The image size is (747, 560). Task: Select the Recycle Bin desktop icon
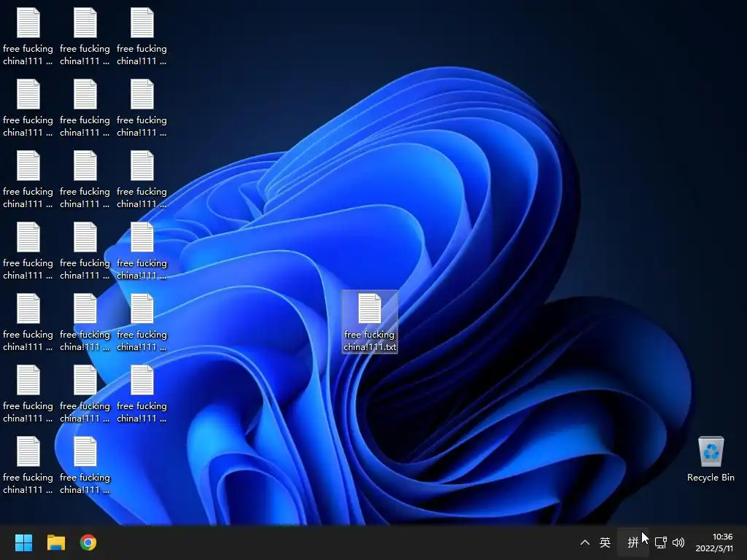711,459
